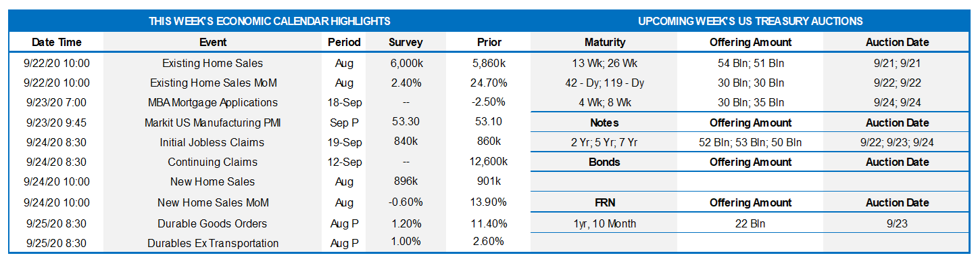Viewport: 980px width, 264px height.
Task: Click the Markit US Manufacturing PMI cell
Action: (213, 123)
